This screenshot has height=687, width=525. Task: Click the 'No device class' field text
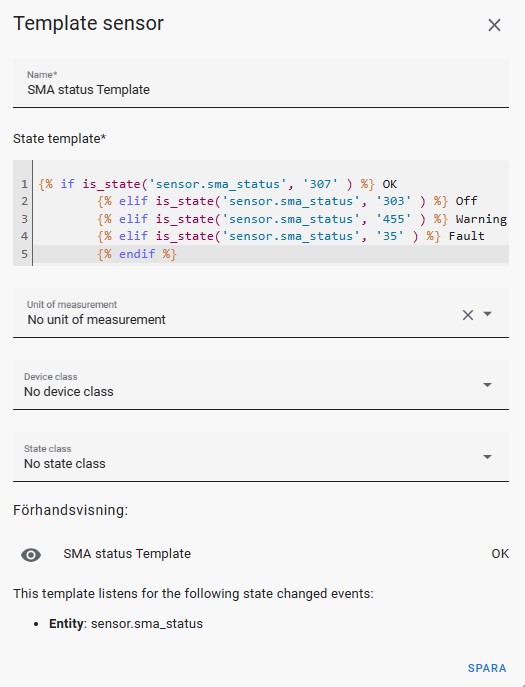pyautogui.click(x=69, y=392)
